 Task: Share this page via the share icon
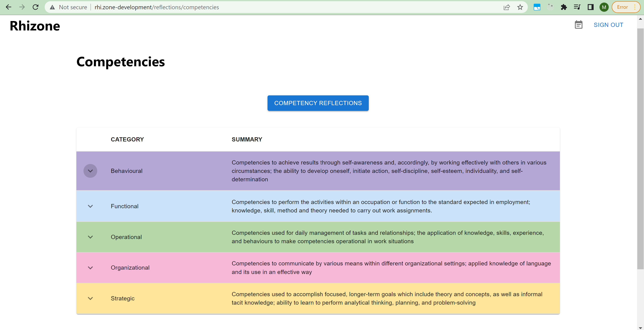[x=506, y=7]
